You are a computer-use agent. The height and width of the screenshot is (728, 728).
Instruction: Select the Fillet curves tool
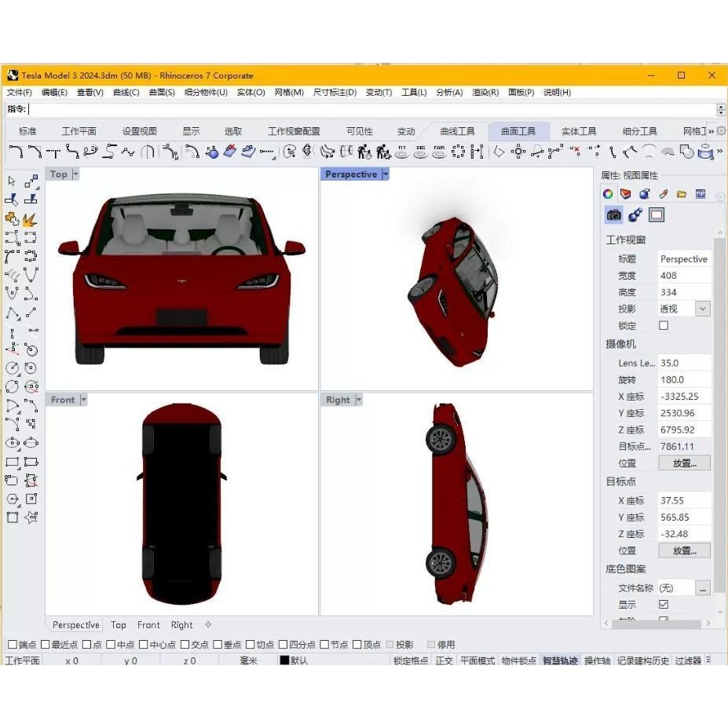16,152
